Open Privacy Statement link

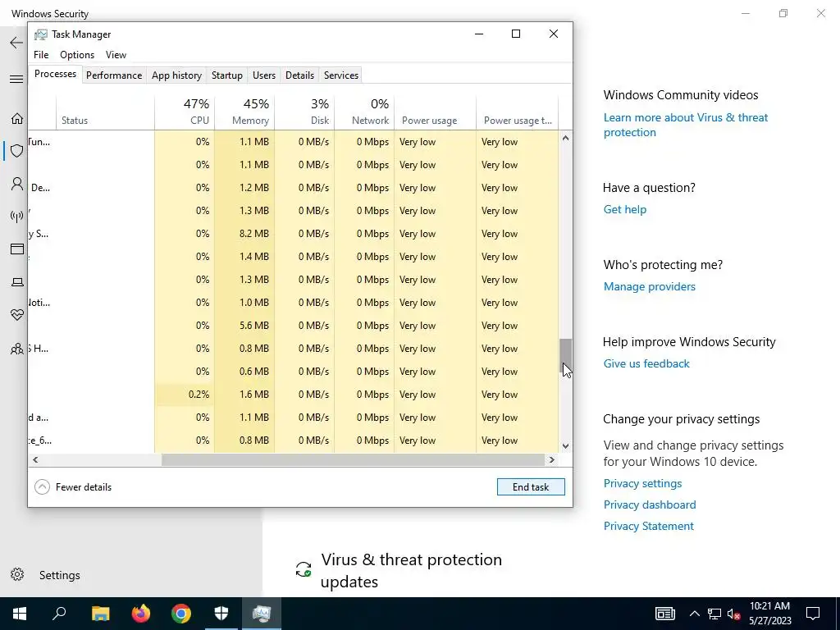pyautogui.click(x=648, y=526)
